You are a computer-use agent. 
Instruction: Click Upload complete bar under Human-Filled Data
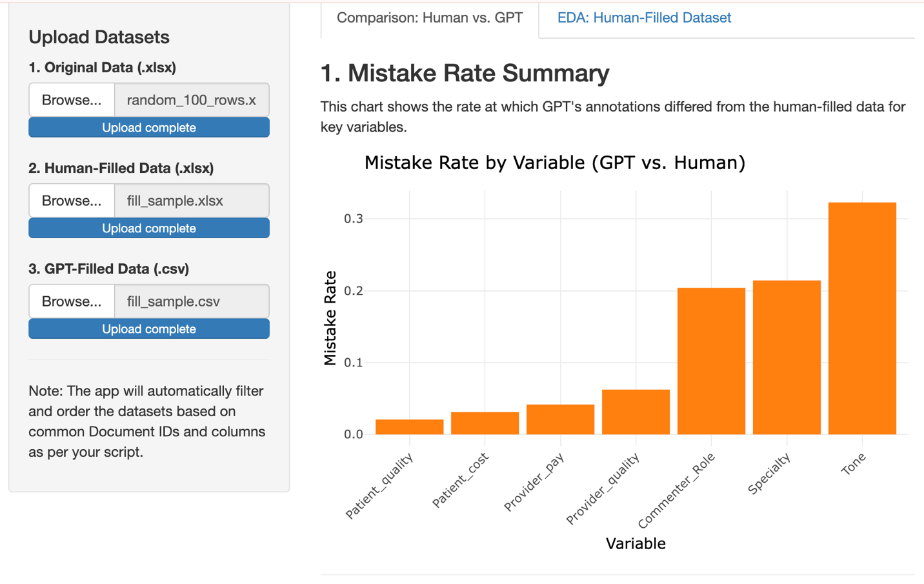pos(149,228)
